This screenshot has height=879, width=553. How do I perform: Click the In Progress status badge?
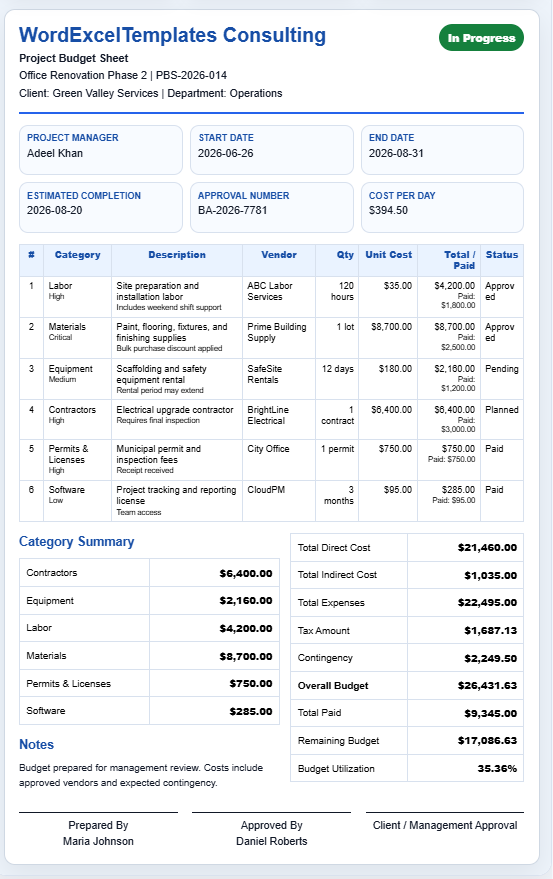(x=481, y=38)
